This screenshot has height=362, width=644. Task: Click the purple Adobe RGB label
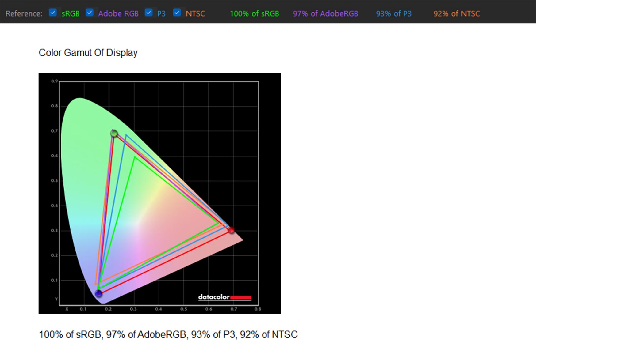[x=118, y=14]
